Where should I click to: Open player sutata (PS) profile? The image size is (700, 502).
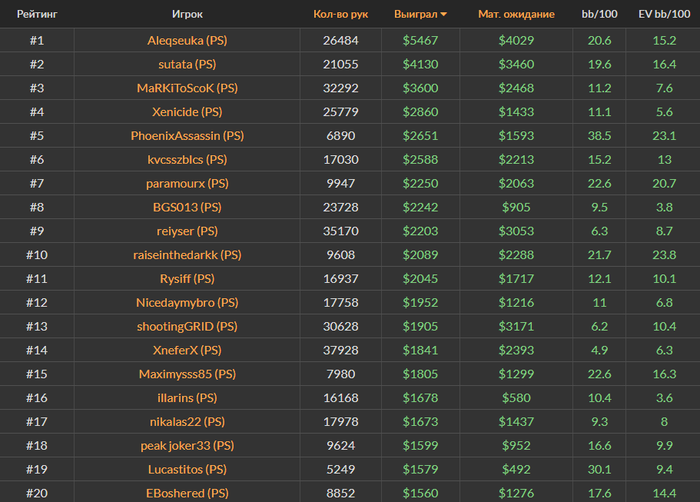click(187, 64)
